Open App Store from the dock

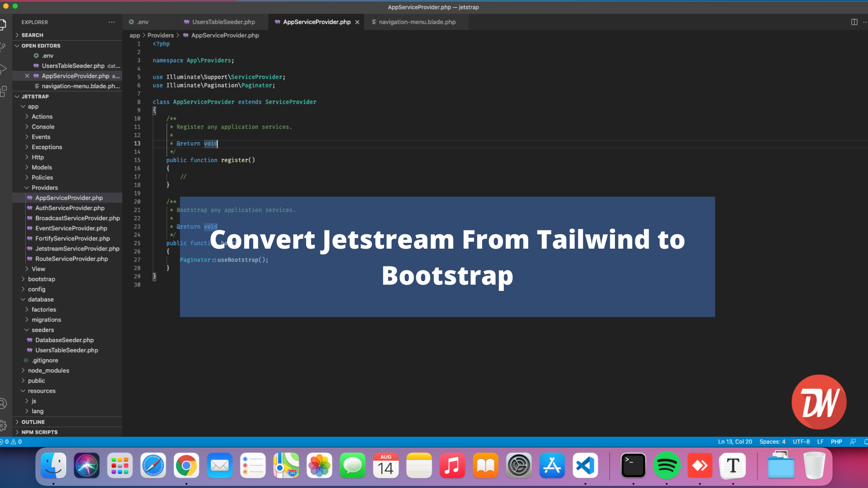tap(552, 465)
